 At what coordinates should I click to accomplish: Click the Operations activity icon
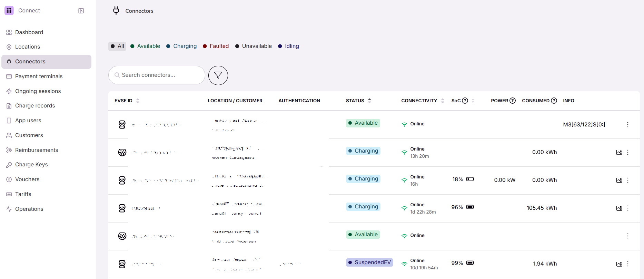[x=9, y=209]
